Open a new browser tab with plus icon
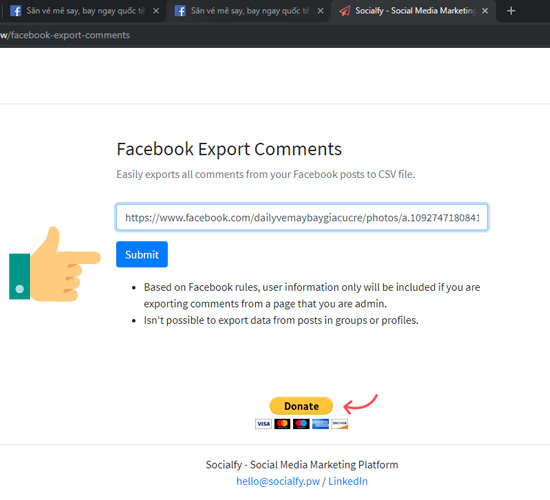The height and width of the screenshot is (500, 550). coord(511,11)
